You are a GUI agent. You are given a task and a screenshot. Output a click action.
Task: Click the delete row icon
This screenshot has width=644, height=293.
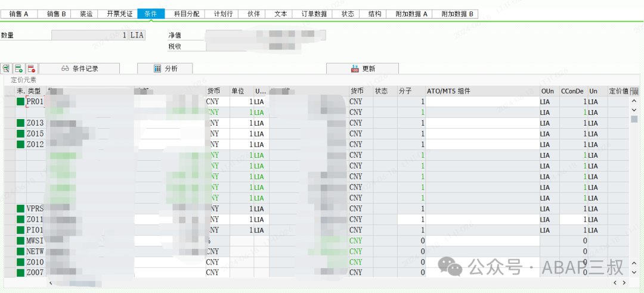[31, 68]
